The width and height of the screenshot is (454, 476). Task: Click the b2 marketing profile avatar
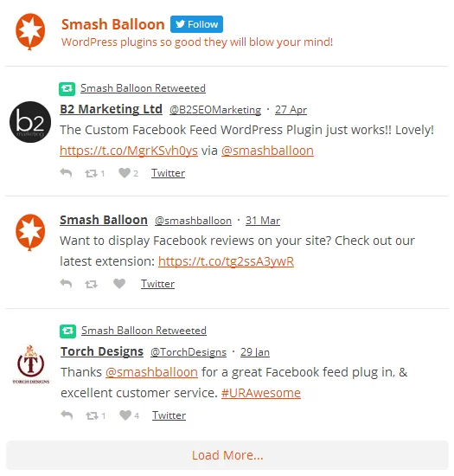click(x=30, y=122)
